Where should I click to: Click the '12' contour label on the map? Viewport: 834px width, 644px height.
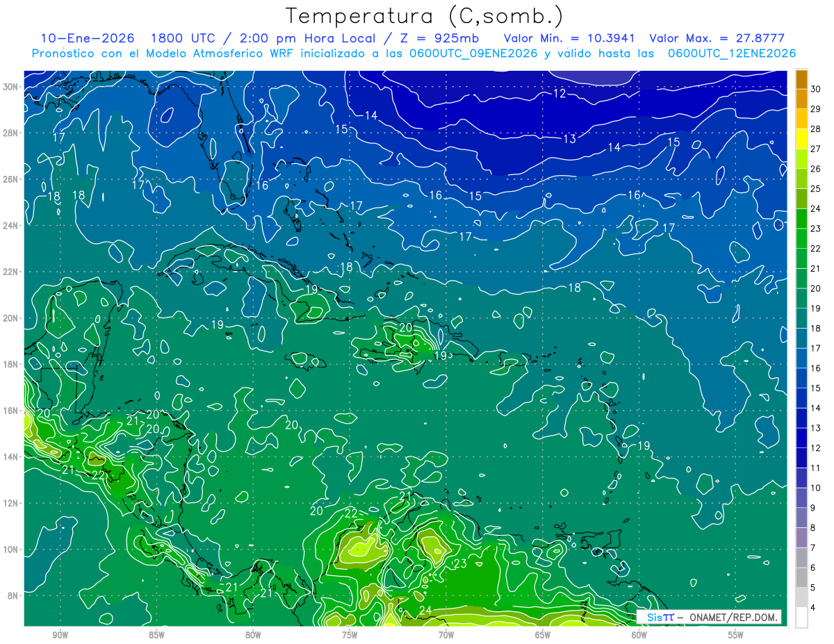[x=559, y=94]
